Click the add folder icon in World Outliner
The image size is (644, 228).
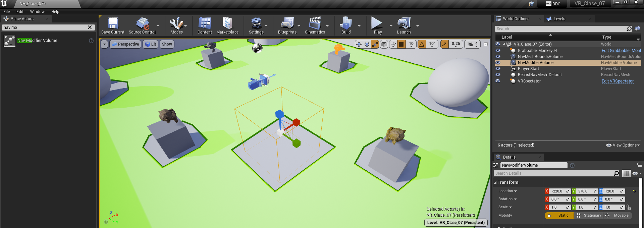click(637, 29)
